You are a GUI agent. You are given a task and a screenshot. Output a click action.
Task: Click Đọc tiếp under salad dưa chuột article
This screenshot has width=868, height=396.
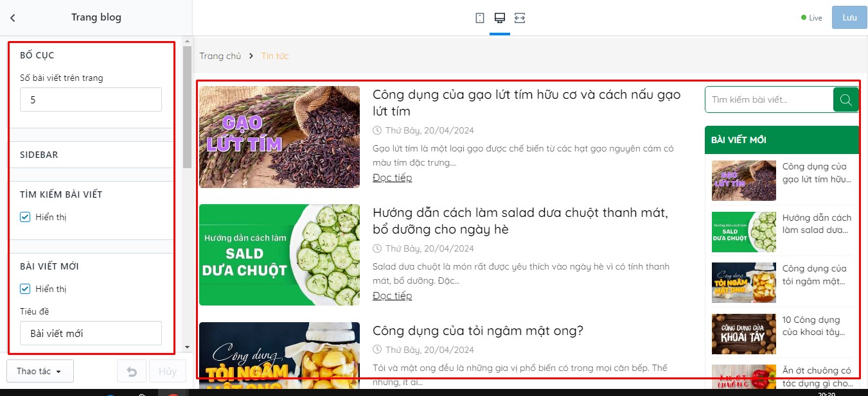pyautogui.click(x=392, y=295)
